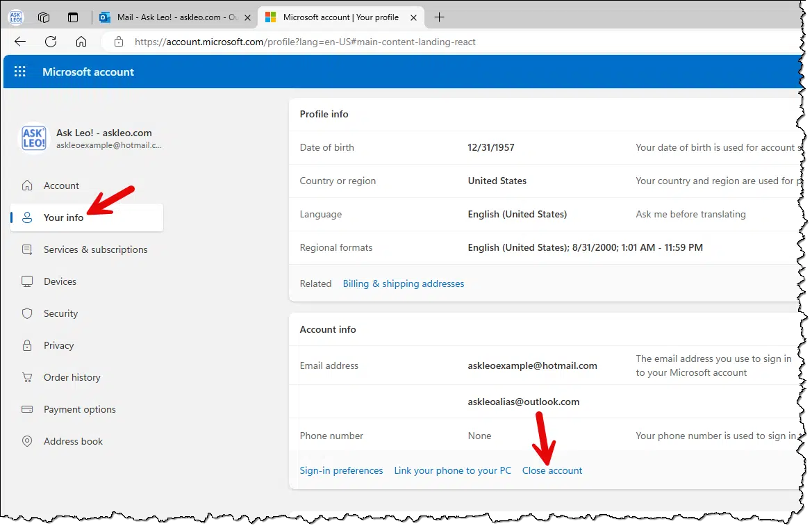Click the Phone number value None
Screen dimensions: 812x528
tap(479, 436)
